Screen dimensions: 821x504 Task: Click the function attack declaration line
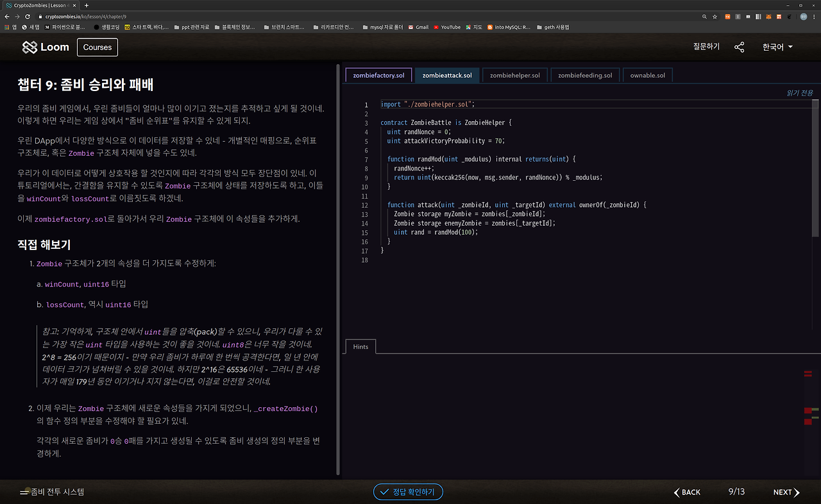point(517,205)
